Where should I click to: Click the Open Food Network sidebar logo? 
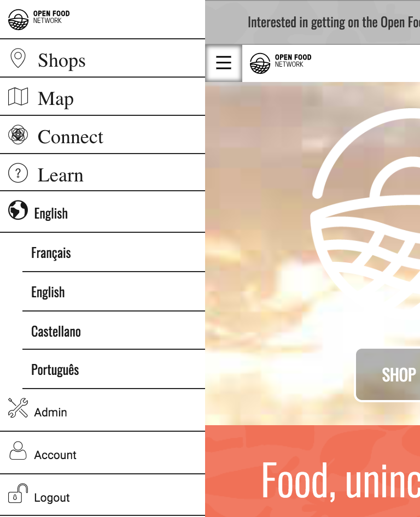pyautogui.click(x=39, y=19)
